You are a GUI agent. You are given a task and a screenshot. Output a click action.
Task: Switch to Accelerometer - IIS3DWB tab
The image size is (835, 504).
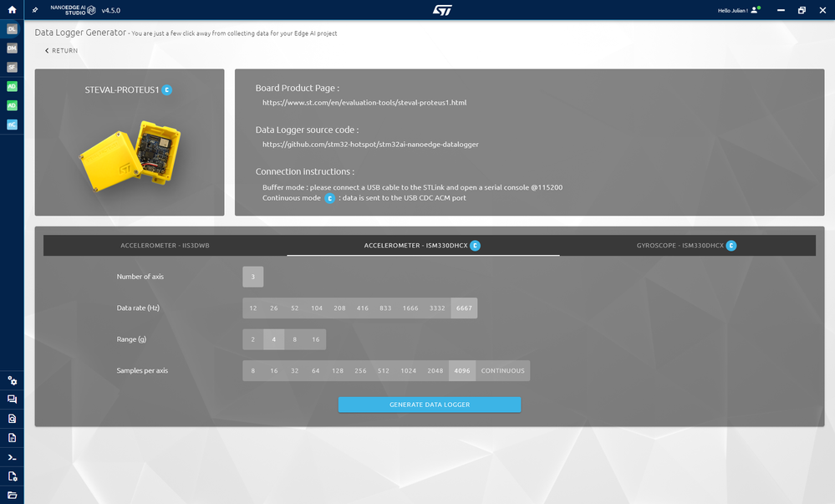coord(165,246)
